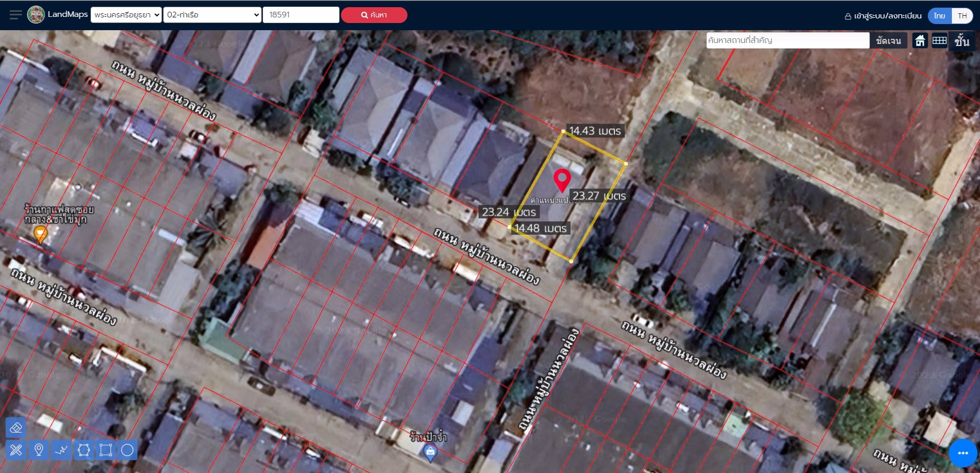The image size is (980, 473).
Task: Switch language to ไทย
Action: coord(940,16)
